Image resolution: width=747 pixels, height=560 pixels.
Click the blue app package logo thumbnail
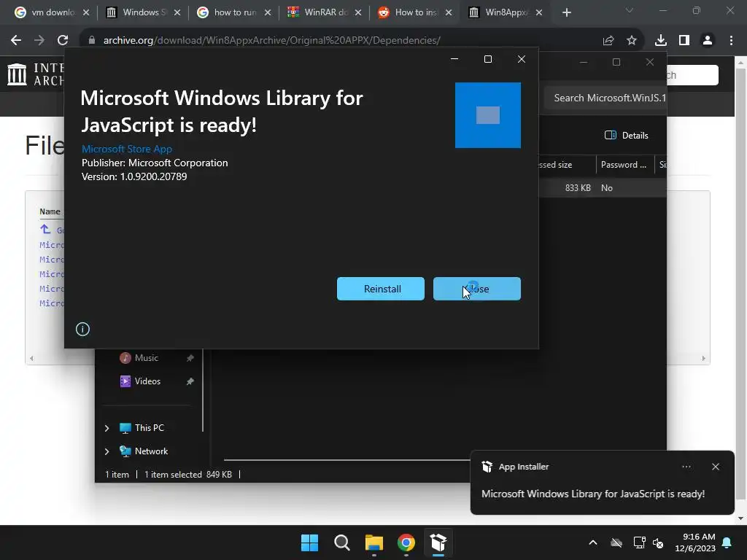coord(488,115)
